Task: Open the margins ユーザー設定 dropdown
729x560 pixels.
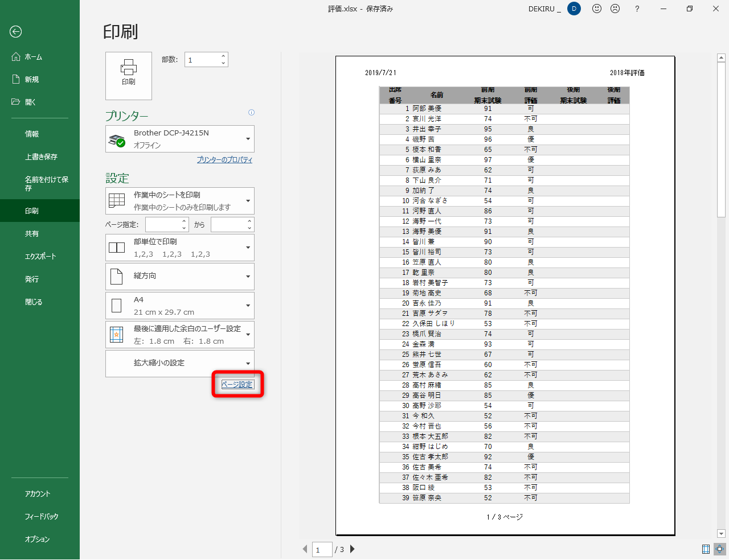Action: click(180, 335)
